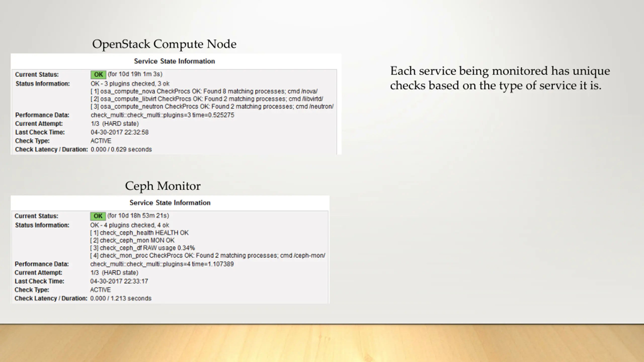Select the text '(for 10d 18h 53m 21s)'

(x=138, y=216)
